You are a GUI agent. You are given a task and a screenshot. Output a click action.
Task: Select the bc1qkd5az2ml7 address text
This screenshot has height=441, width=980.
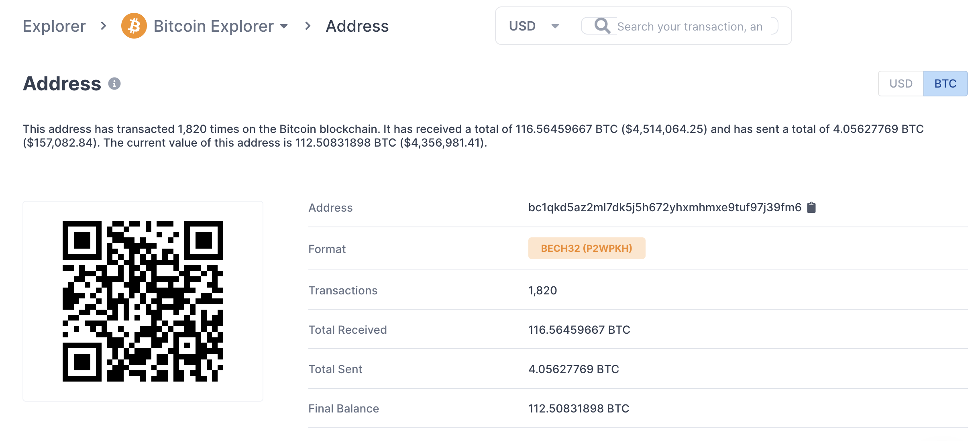click(665, 207)
